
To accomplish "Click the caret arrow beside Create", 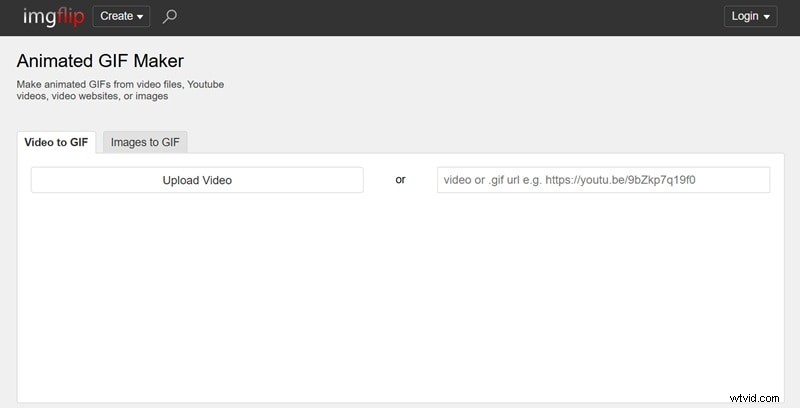I will coord(140,17).
